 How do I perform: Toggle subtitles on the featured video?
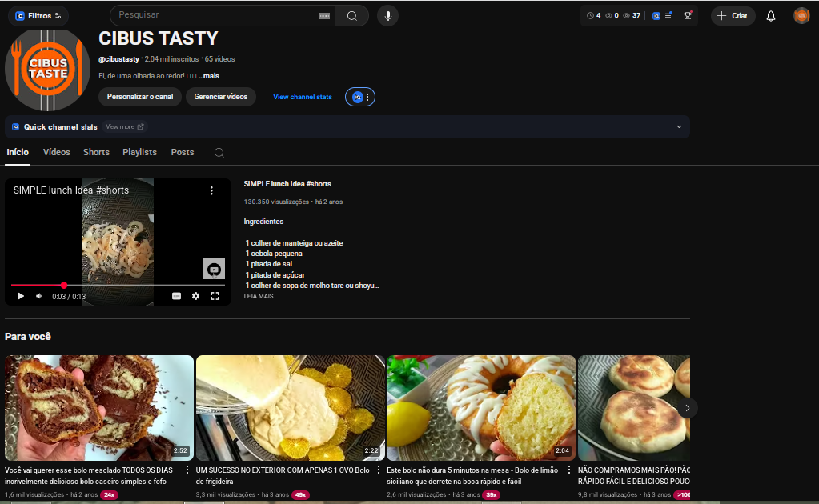tap(176, 296)
